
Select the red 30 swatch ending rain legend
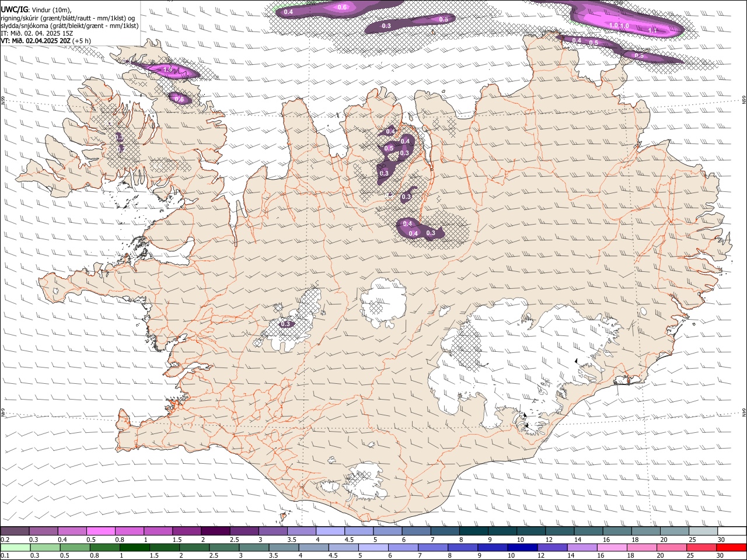tap(732, 547)
